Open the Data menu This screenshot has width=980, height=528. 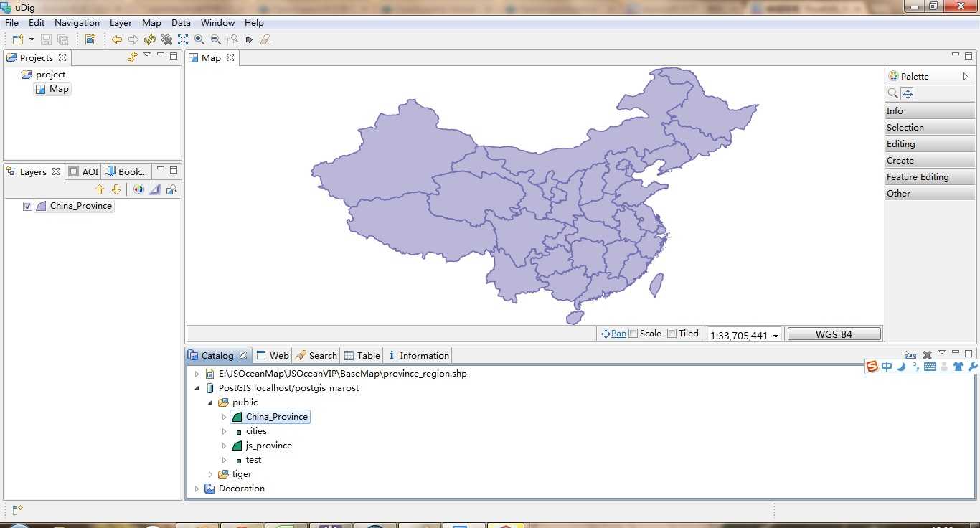coord(181,23)
